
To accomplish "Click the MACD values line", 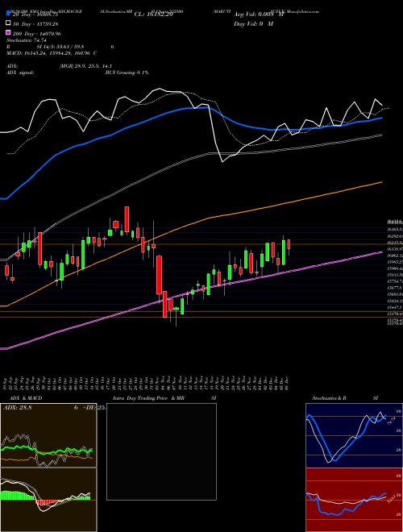I will pos(52,53).
